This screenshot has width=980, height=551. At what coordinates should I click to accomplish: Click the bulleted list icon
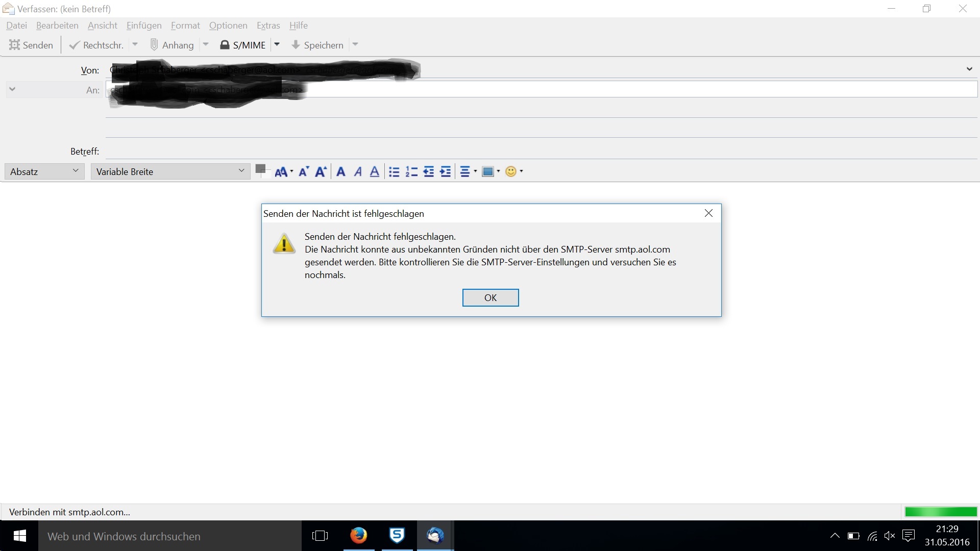pyautogui.click(x=394, y=172)
